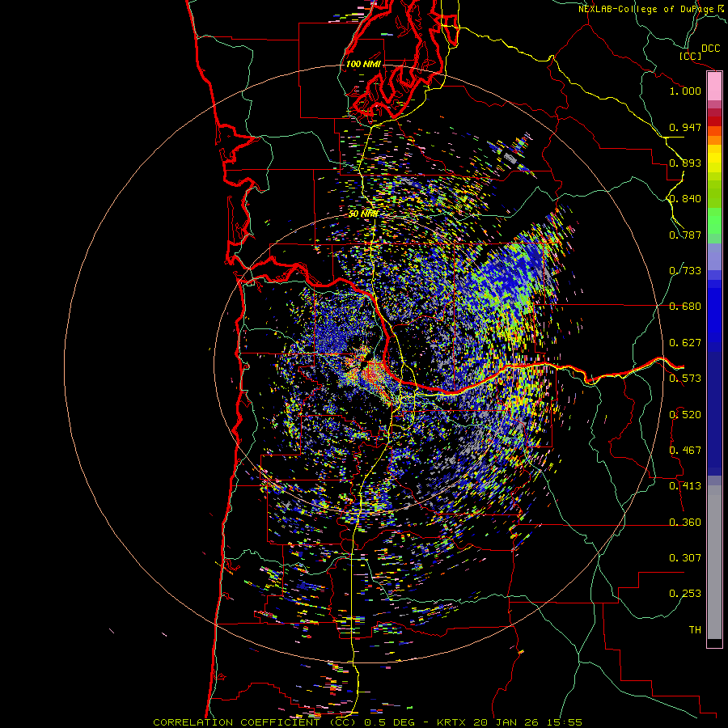Screen dimensions: 728x728
Task: Click the 0.413 color scale label
Action: click(x=685, y=486)
